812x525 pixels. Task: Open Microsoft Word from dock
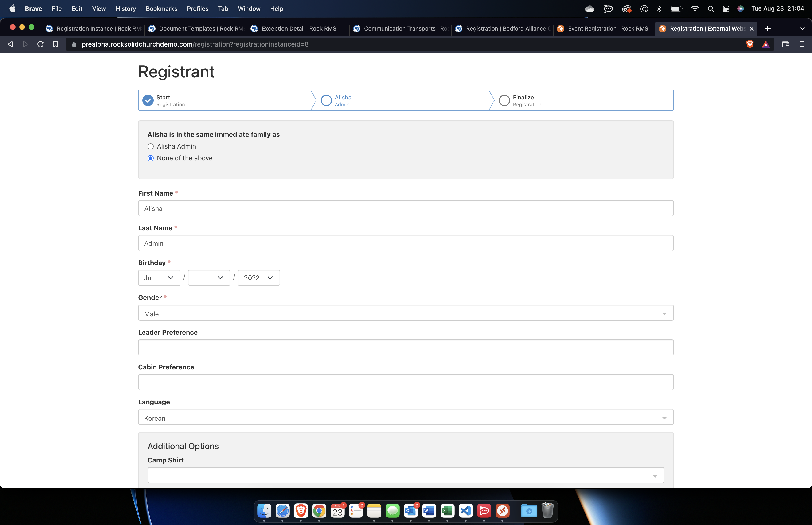click(x=429, y=511)
